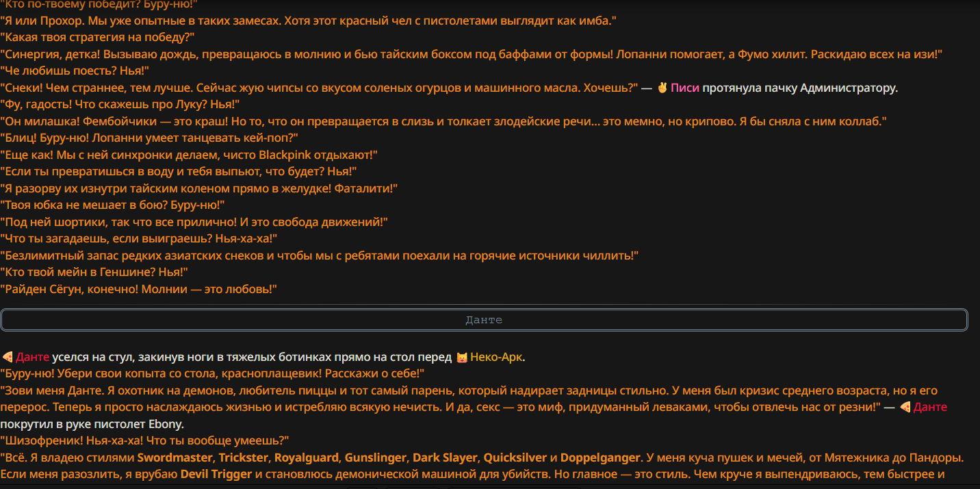Click the line starting 'Он милашка! Фембойчики'
The image size is (980, 489).
[443, 121]
